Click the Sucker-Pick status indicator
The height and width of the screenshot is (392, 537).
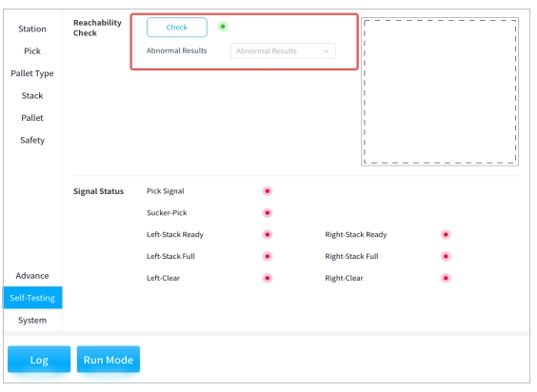pos(268,213)
